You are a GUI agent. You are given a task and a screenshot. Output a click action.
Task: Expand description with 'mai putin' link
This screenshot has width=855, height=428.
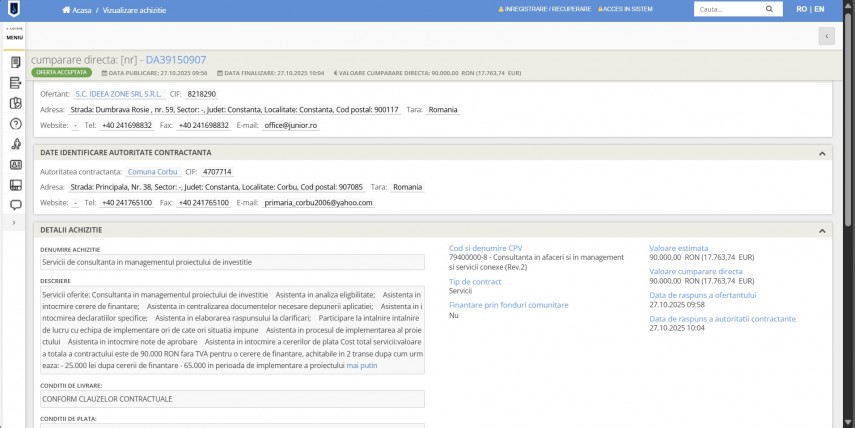click(x=361, y=366)
